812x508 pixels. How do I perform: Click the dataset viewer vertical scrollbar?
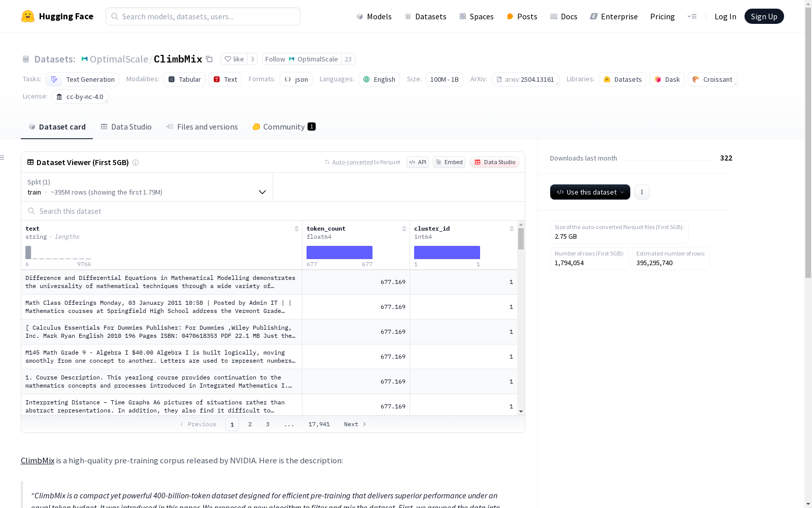[x=521, y=239]
